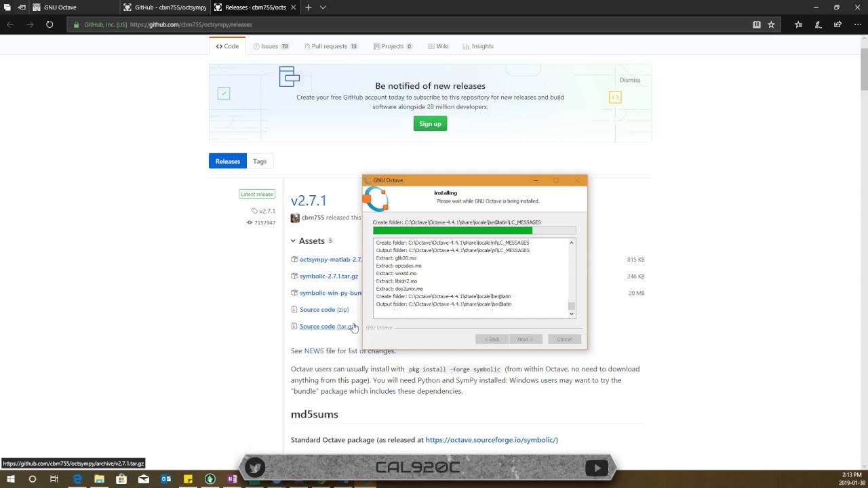Screen dimensions: 868x488
Task: Open Microsoft Edge from the taskbar
Action: (77, 479)
